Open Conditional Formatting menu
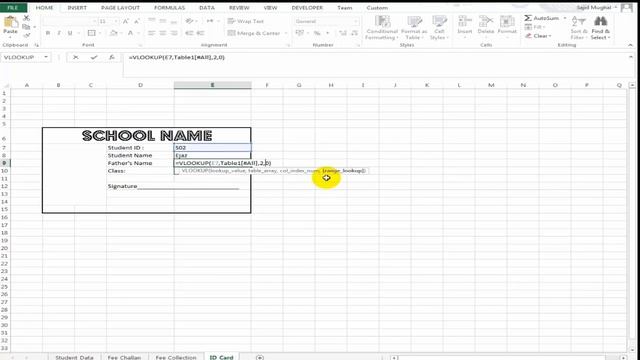The width and height of the screenshot is (640, 360). pyautogui.click(x=382, y=27)
